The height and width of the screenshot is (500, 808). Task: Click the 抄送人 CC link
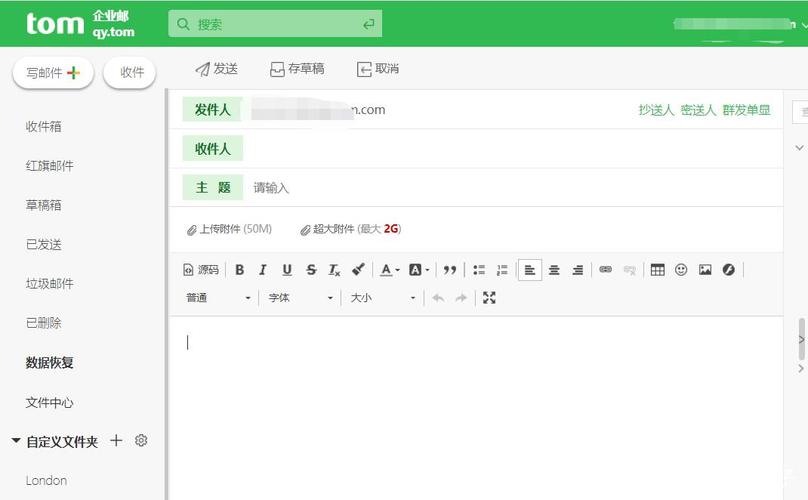656,110
